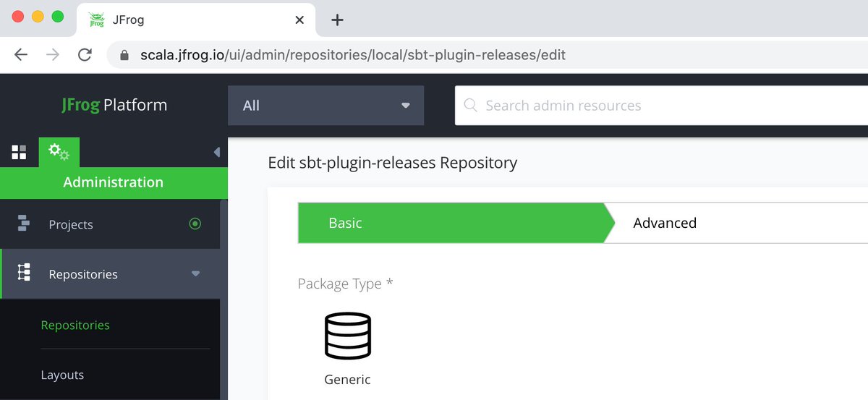
Task: Open Layouts in the sidebar
Action: pos(62,375)
